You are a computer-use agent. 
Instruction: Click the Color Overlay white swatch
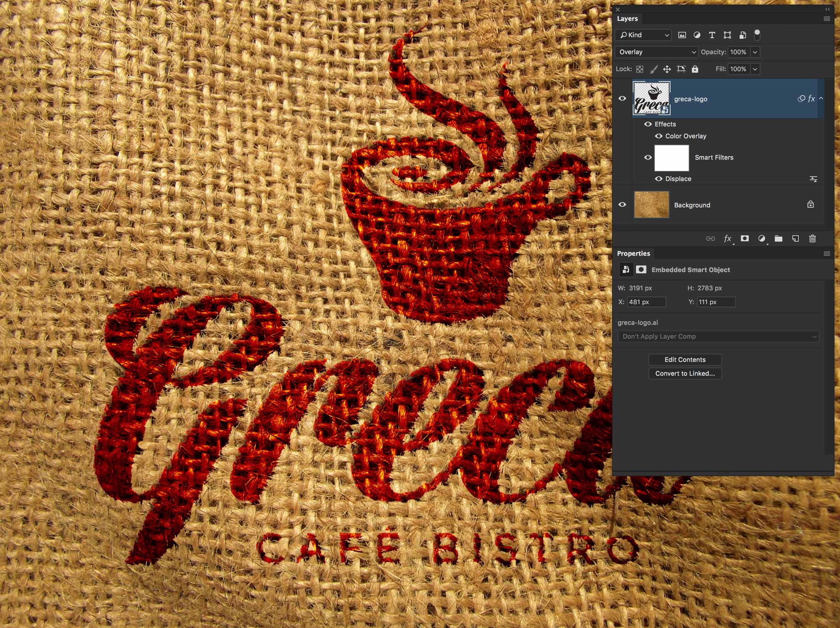pyautogui.click(x=672, y=157)
